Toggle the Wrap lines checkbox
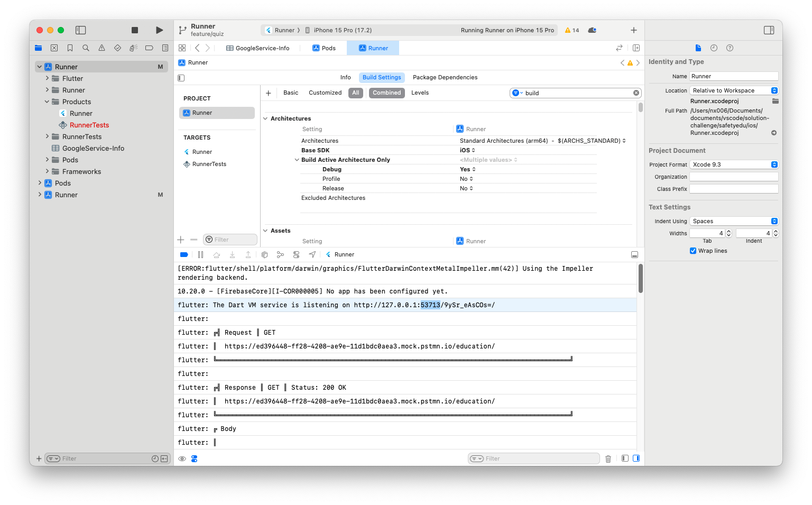This screenshot has height=505, width=812. coord(693,251)
